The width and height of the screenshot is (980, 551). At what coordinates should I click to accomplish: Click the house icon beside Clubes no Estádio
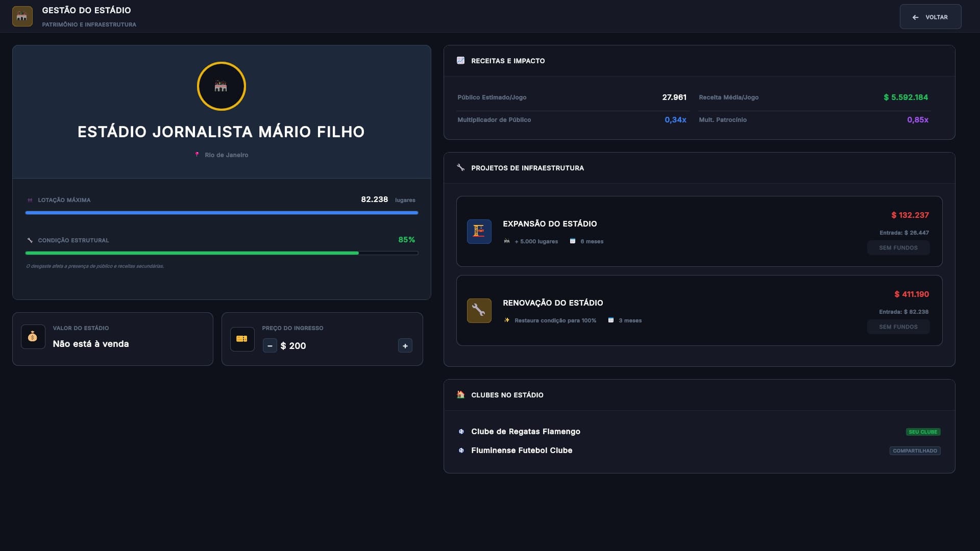tap(460, 394)
